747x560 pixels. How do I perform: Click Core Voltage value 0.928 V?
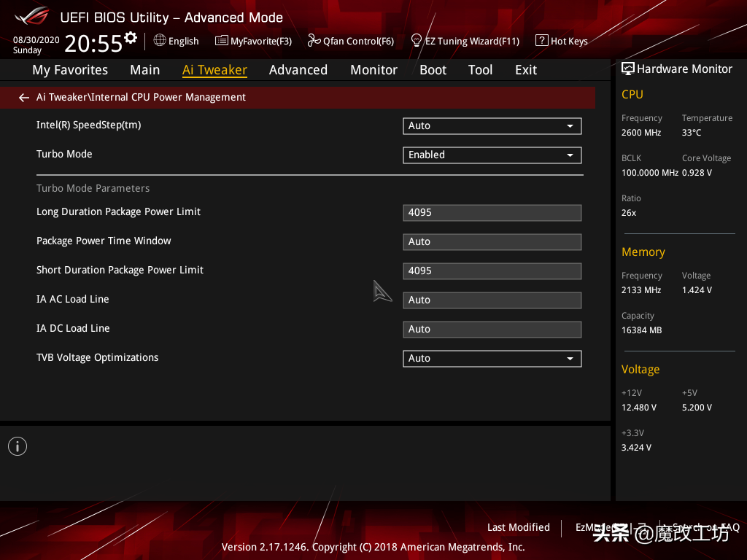click(697, 172)
